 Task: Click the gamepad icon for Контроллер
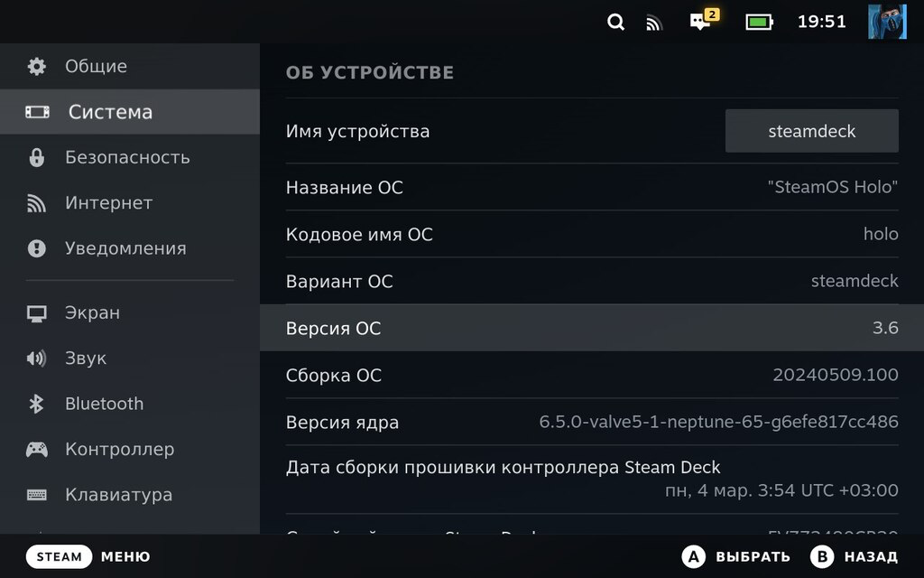[x=36, y=449]
